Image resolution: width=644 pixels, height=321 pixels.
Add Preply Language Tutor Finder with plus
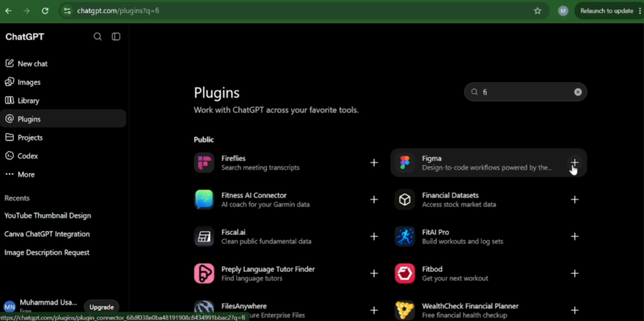pos(374,274)
